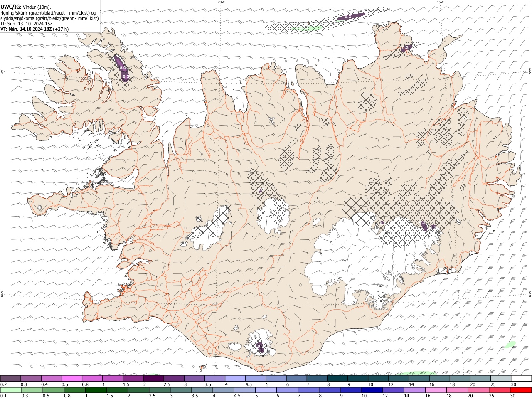Pick the darkest purple upper swatch between 2 and 2.5
Screen dimensions: 532x399
[153, 378]
